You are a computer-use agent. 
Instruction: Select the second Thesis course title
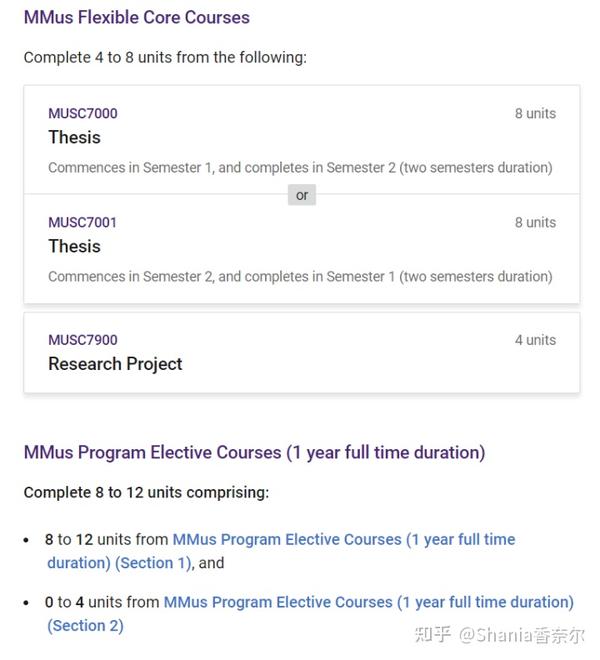click(75, 246)
